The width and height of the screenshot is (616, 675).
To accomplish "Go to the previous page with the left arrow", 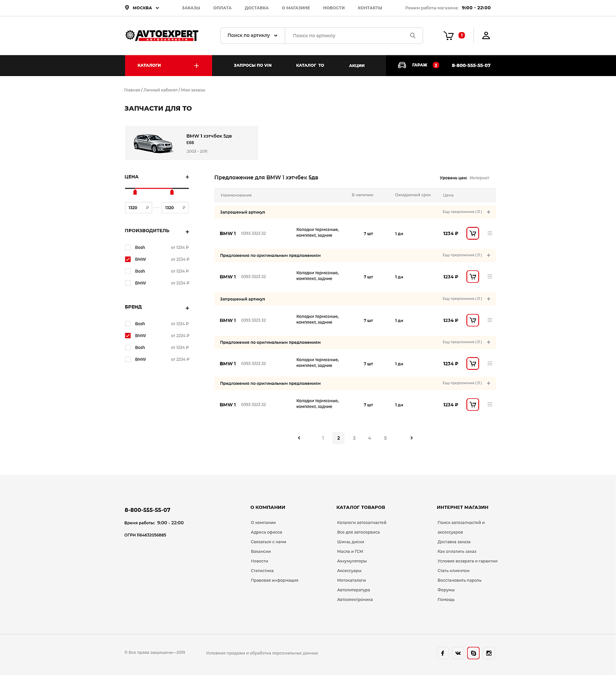I will click(299, 438).
